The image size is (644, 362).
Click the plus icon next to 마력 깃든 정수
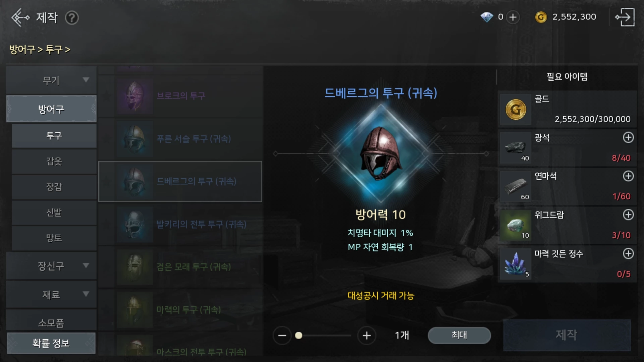[x=628, y=253]
